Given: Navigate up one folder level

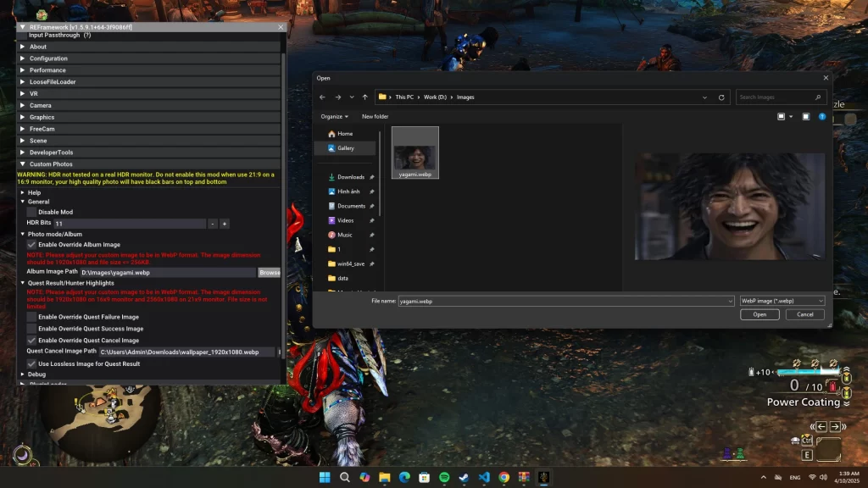Looking at the screenshot, I should click(x=364, y=97).
